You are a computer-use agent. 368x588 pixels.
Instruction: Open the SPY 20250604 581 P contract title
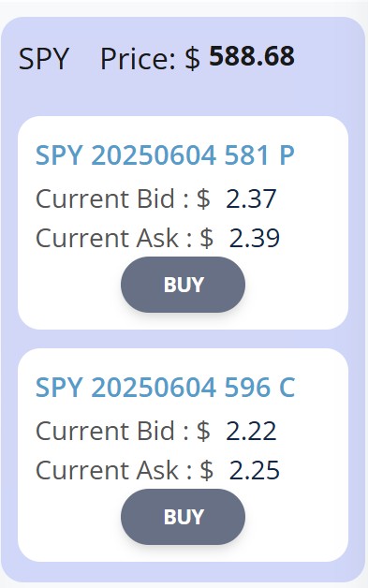pos(165,154)
